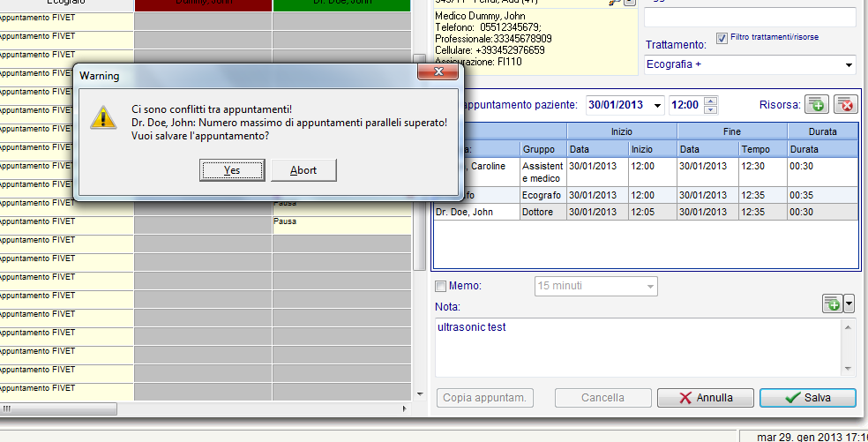868x442 pixels.
Task: Open the Trattamento dropdown showing Ecografia +
Action: (x=849, y=64)
